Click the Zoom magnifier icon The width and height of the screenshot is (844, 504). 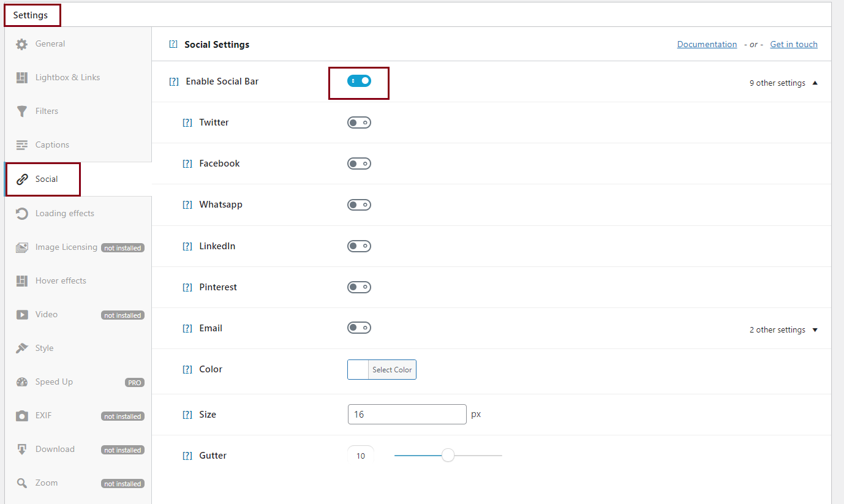[x=22, y=483]
